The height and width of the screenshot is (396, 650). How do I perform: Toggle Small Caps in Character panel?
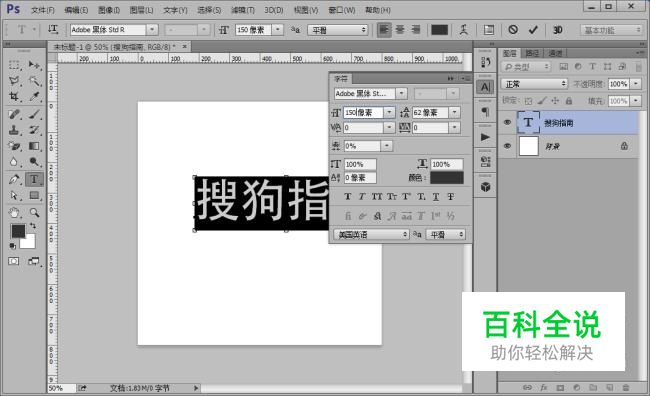point(391,197)
